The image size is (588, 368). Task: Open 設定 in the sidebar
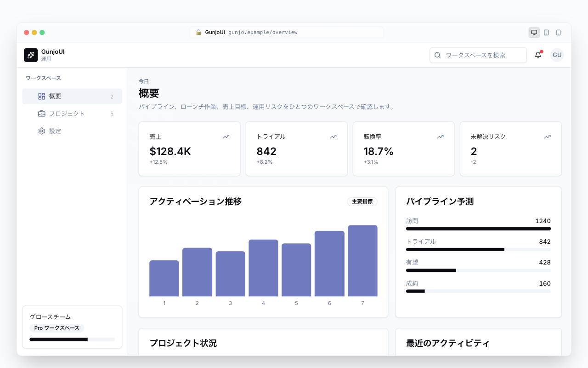click(72, 131)
